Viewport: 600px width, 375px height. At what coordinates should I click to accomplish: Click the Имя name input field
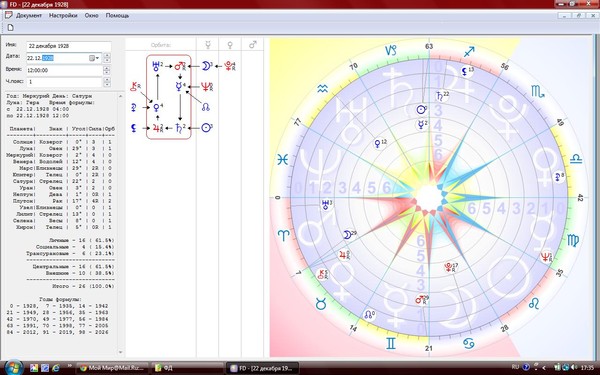(68, 46)
